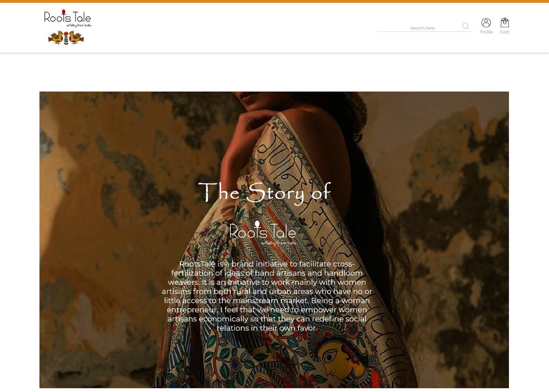Click the search magnifier icon

(465, 26)
